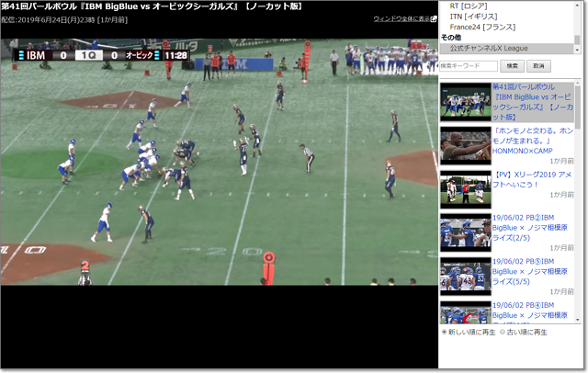Select 新しい順に再生 radio button
The height and width of the screenshot is (373, 588).
point(445,332)
